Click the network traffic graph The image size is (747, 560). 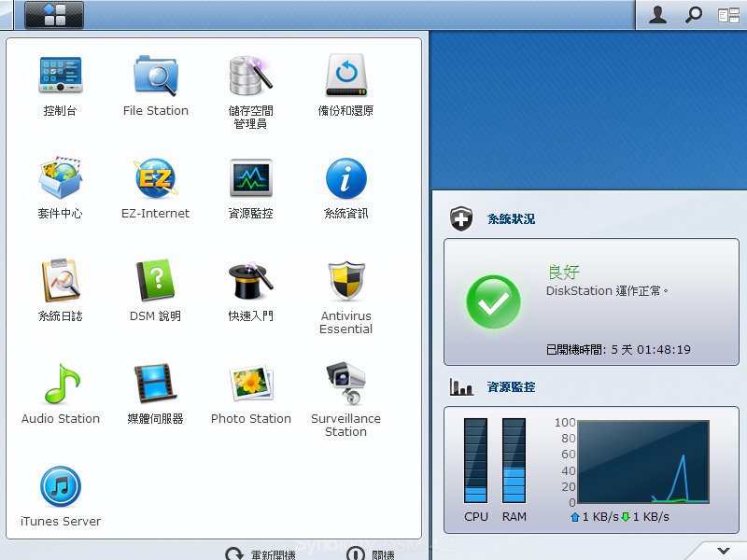tap(643, 461)
